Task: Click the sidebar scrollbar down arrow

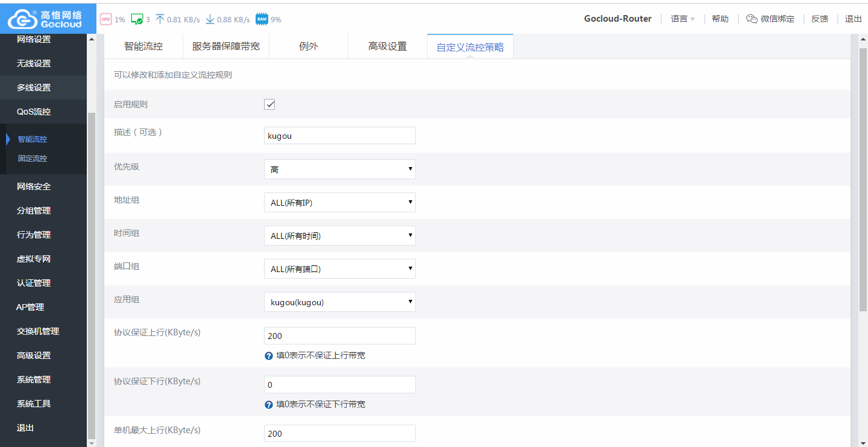Action: coord(92,443)
